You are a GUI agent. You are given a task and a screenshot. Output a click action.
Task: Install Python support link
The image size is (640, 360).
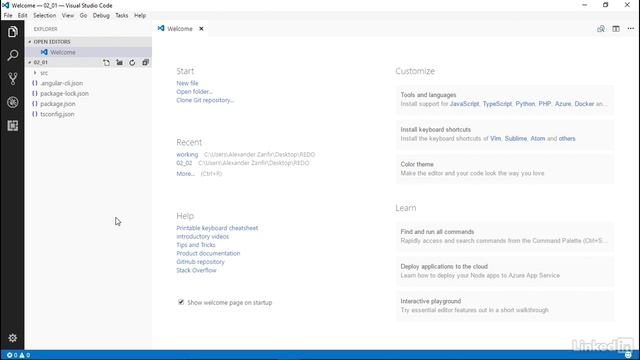pos(525,104)
